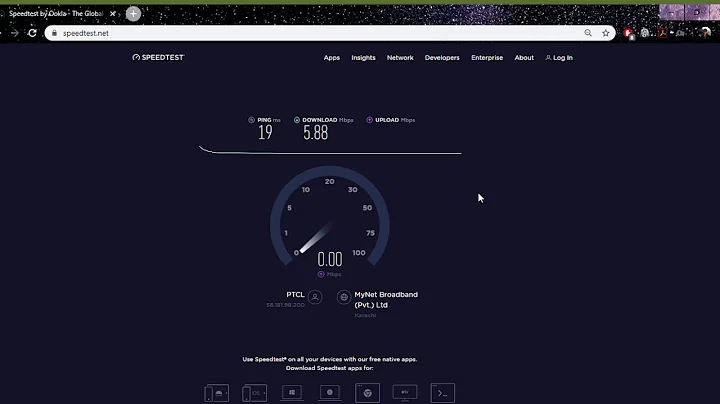Image resolution: width=720 pixels, height=404 pixels.
Task: Click the speedometer gauge needle
Action: (x=315, y=238)
